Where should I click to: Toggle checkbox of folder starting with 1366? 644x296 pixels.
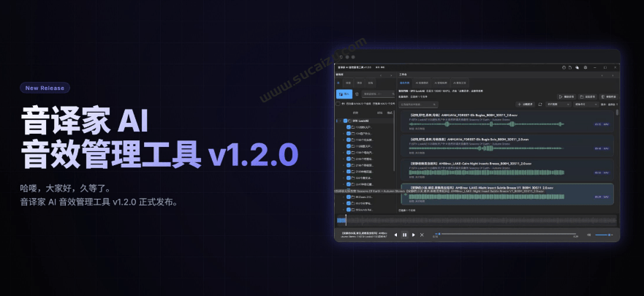point(348,152)
